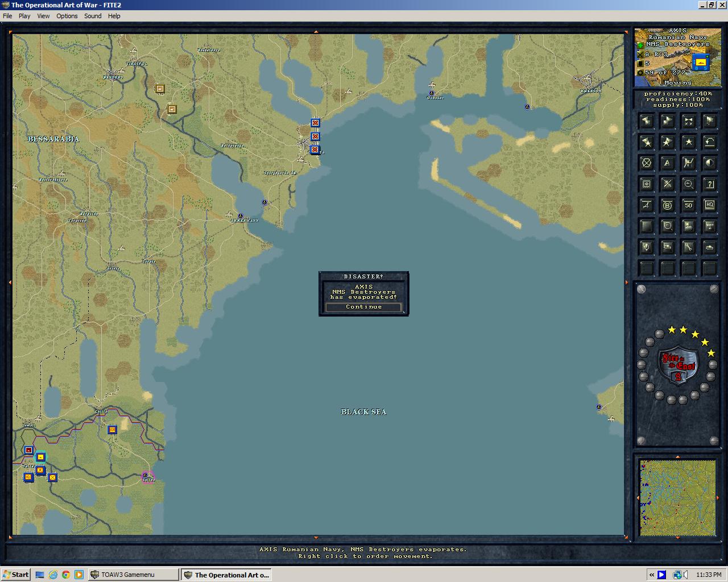728x582 pixels.
Task: Expand hidden system tray icons
Action: pyautogui.click(x=651, y=575)
